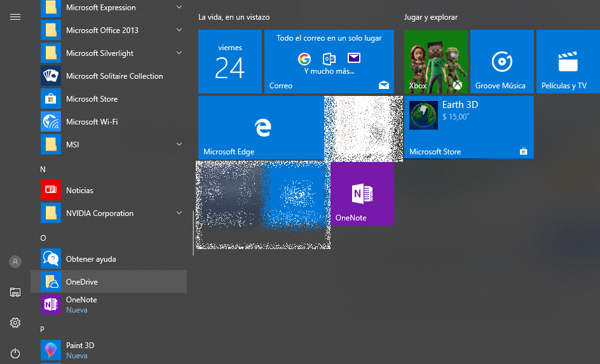Click the Microsoft Expression label
Image resolution: width=600 pixels, height=364 pixels.
click(x=101, y=8)
